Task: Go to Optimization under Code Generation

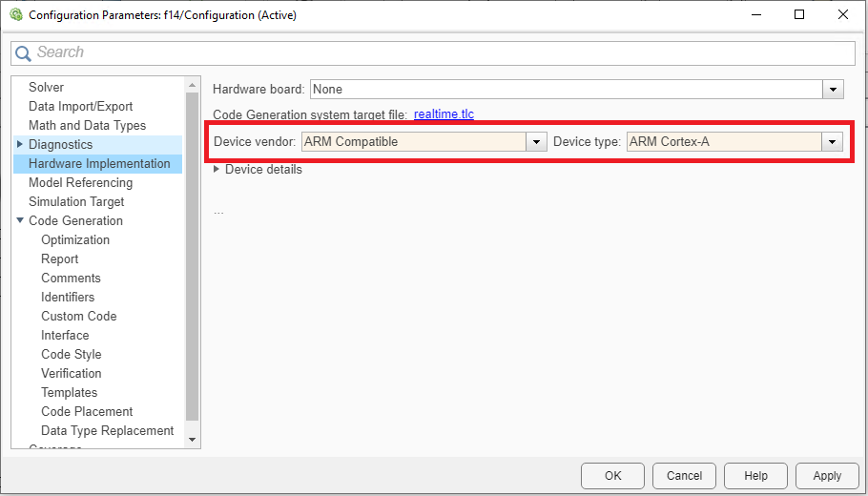Action: tap(75, 239)
